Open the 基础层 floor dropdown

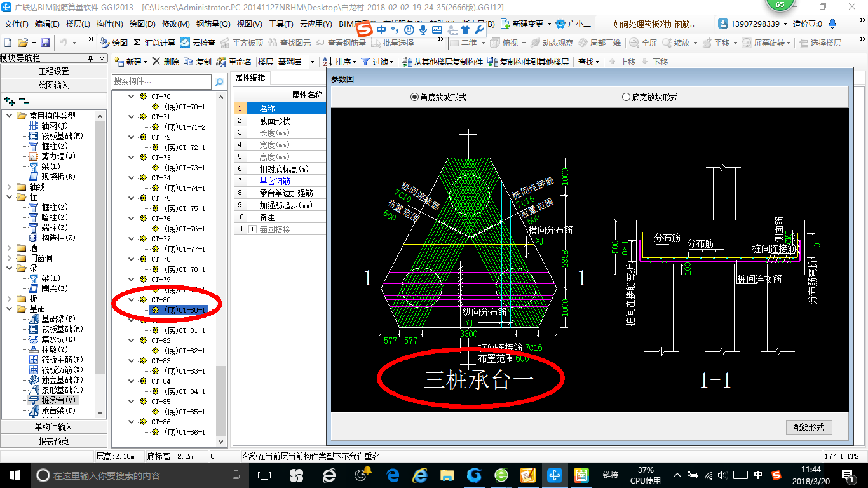pos(312,62)
